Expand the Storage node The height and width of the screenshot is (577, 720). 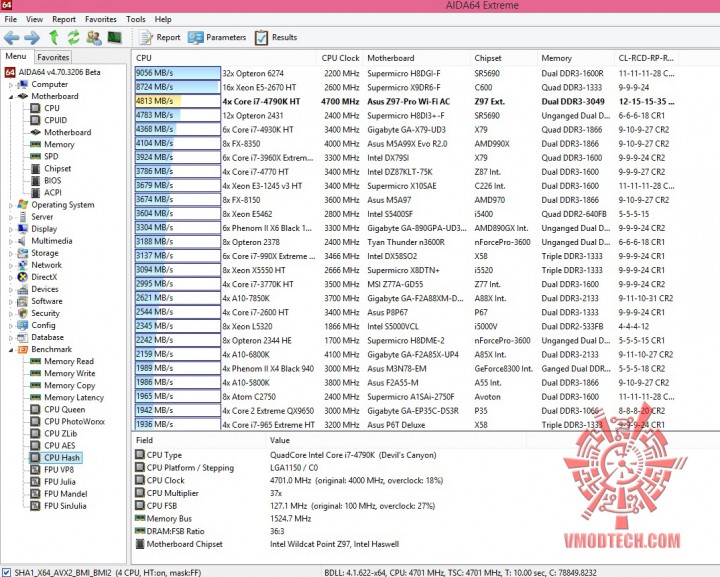coord(11,253)
